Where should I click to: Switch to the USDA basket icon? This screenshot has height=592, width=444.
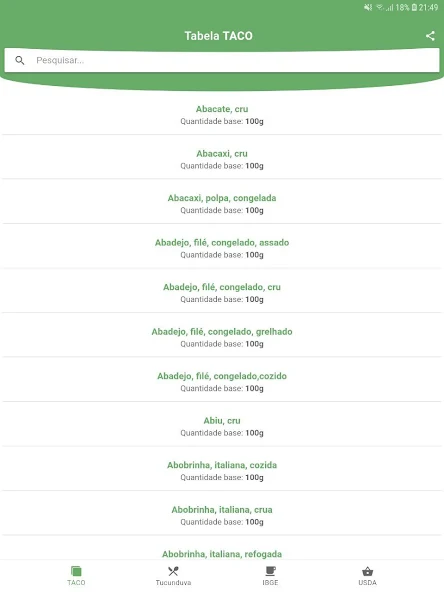pos(367,571)
